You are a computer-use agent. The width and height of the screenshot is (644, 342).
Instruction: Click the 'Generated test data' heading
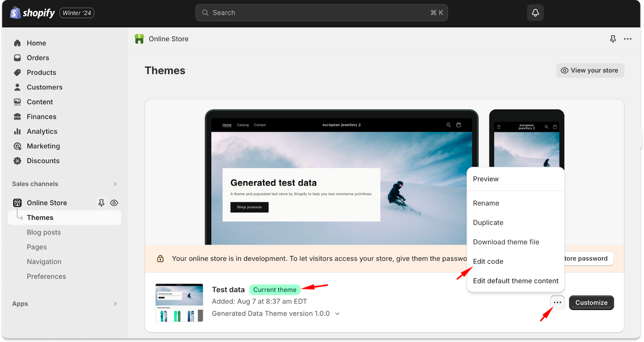(x=274, y=183)
